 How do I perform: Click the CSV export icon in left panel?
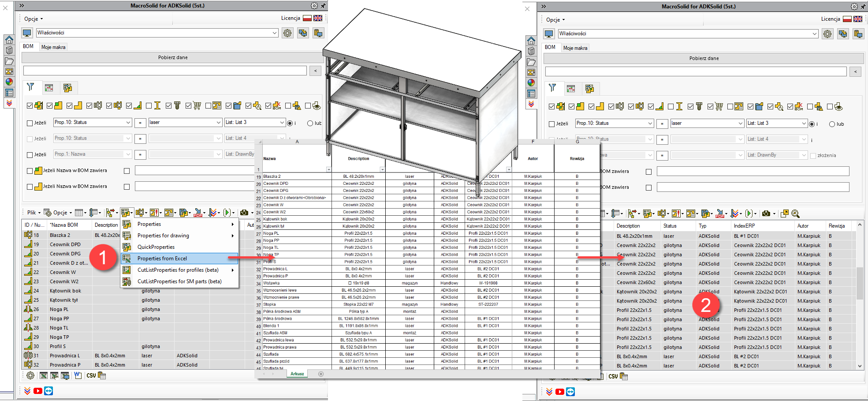point(91,375)
